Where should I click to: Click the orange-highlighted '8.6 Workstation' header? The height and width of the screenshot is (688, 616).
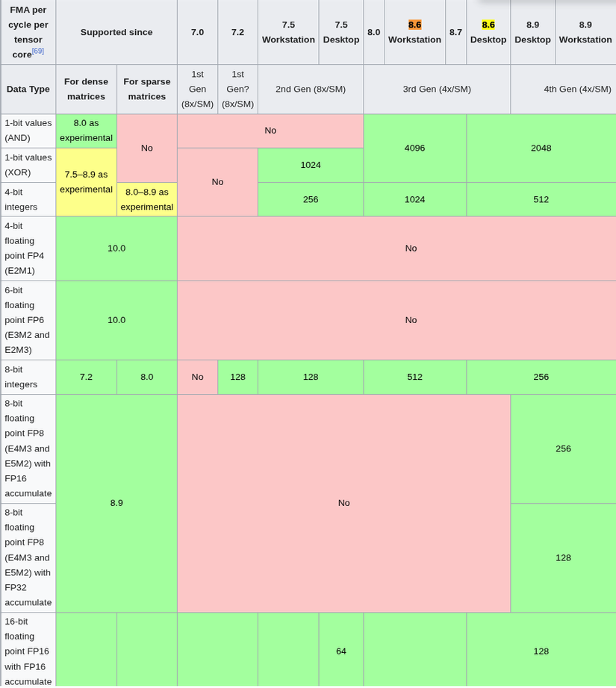(414, 32)
